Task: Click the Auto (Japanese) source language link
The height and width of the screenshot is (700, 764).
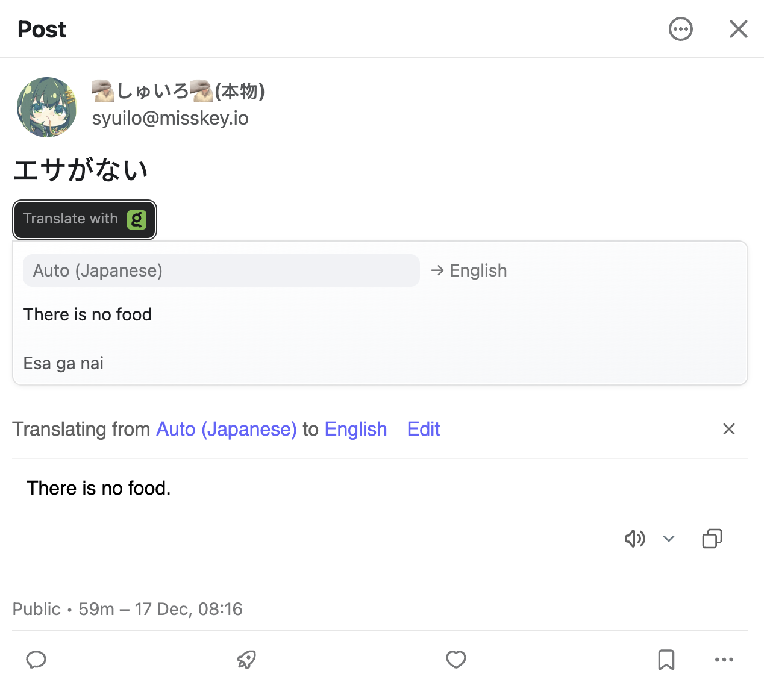Action: (227, 429)
